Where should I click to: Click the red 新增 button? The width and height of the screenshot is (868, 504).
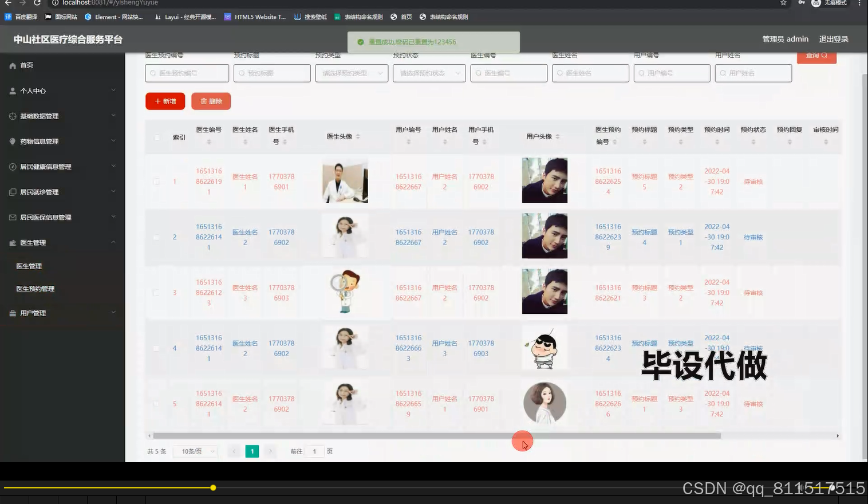pos(165,101)
